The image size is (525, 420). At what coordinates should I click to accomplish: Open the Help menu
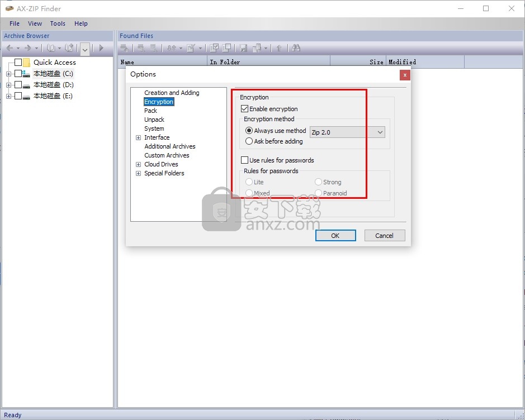point(81,23)
